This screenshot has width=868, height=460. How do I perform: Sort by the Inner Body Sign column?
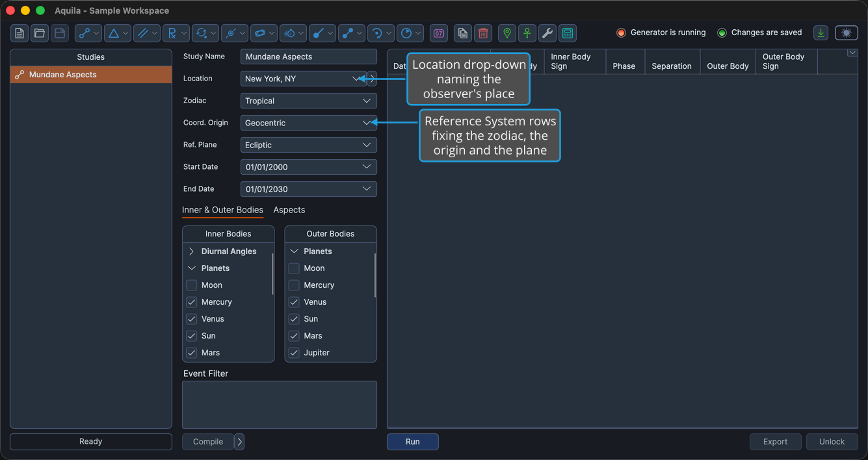(575, 62)
